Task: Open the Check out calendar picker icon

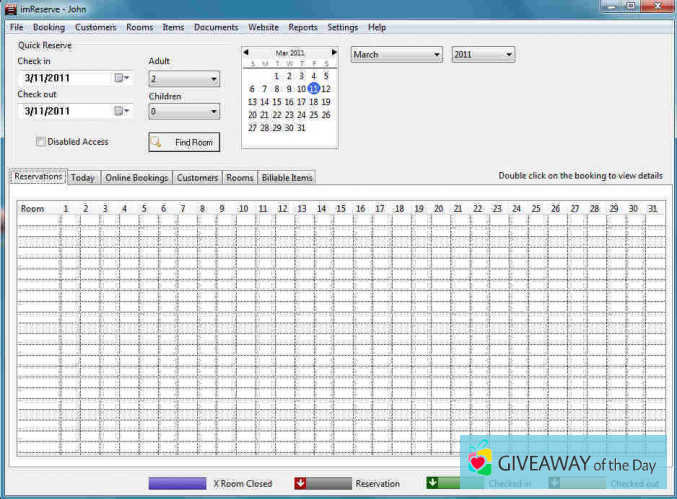Action: click(121, 111)
